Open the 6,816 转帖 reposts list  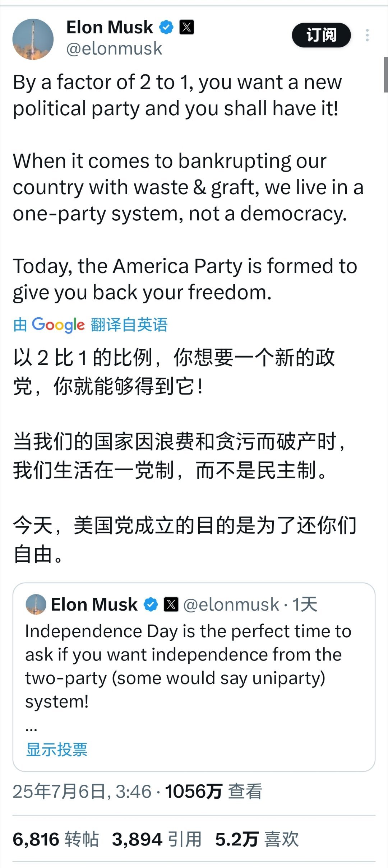56,839
